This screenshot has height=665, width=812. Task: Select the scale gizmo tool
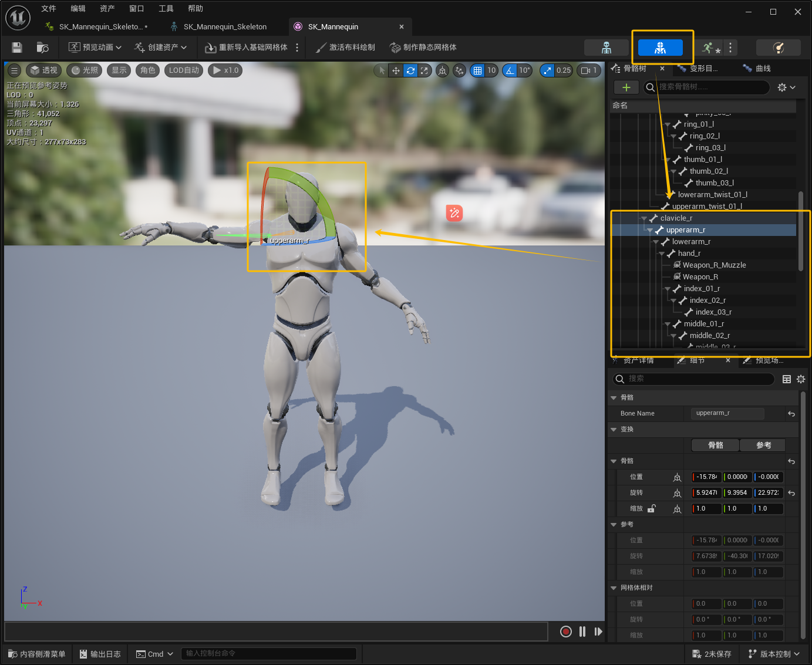(x=424, y=70)
